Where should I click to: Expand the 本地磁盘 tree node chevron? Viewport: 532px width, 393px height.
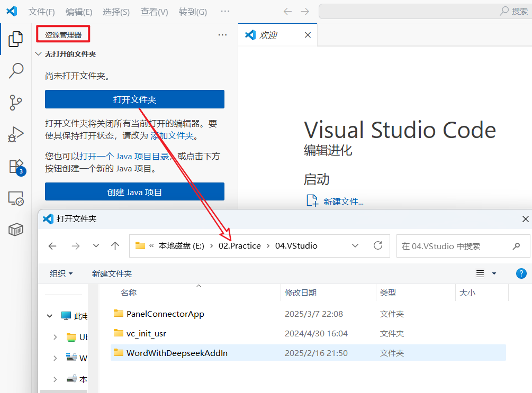[x=55, y=379]
